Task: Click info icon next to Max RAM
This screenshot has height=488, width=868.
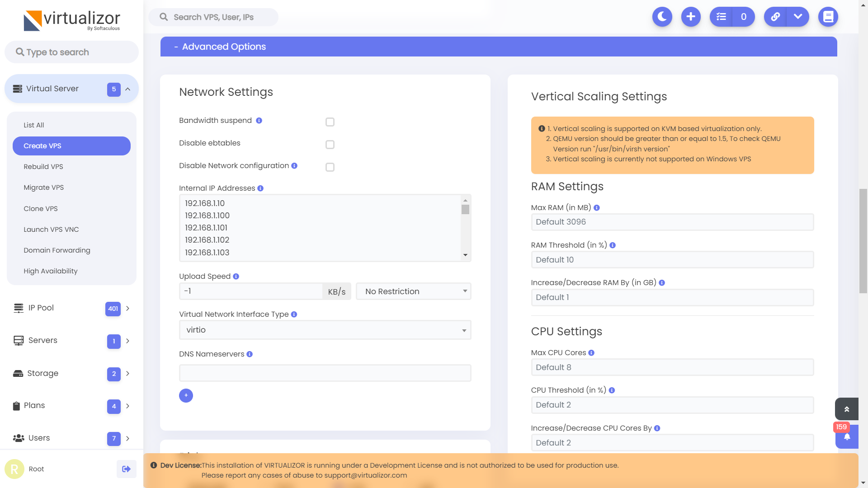Action: coord(597,208)
